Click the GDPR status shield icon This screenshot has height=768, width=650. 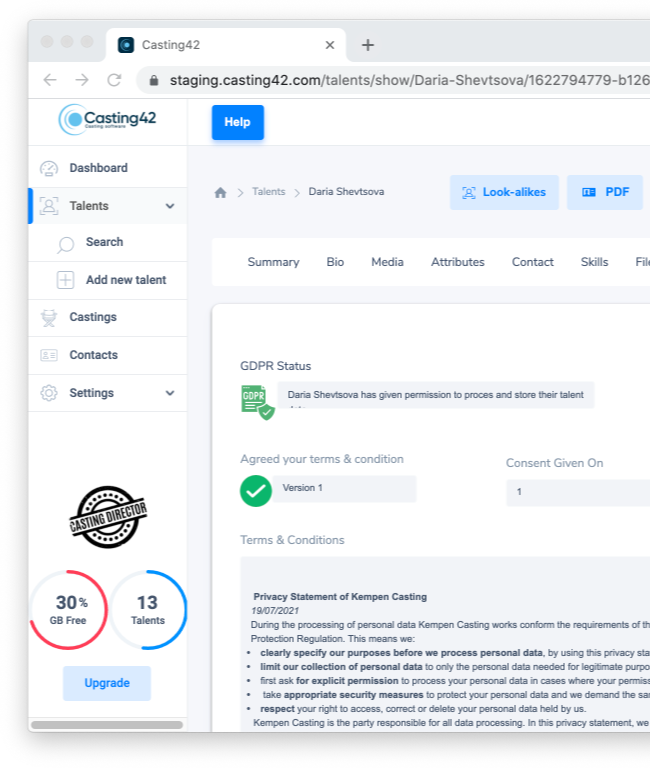[x=256, y=400]
